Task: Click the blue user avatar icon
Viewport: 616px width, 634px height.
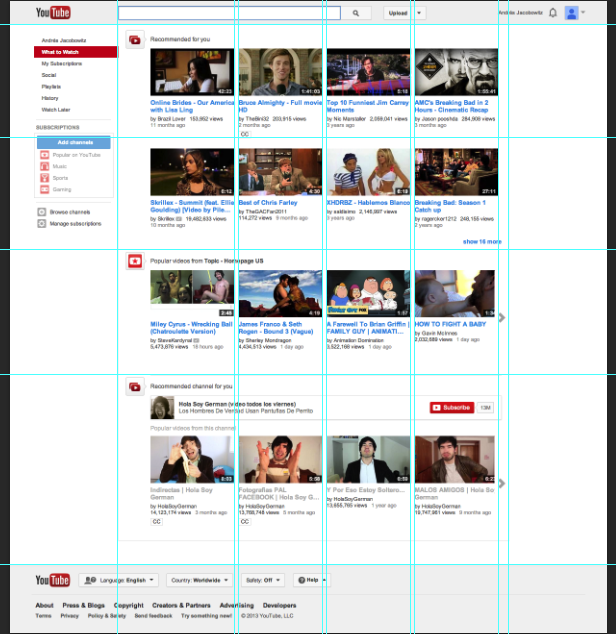Action: pos(572,13)
